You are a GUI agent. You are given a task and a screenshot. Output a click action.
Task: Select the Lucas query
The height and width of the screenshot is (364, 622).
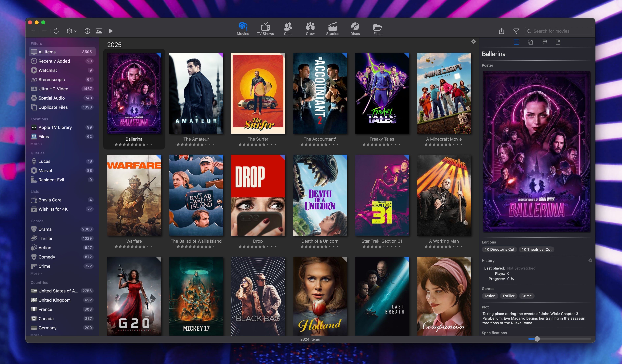coord(62,161)
